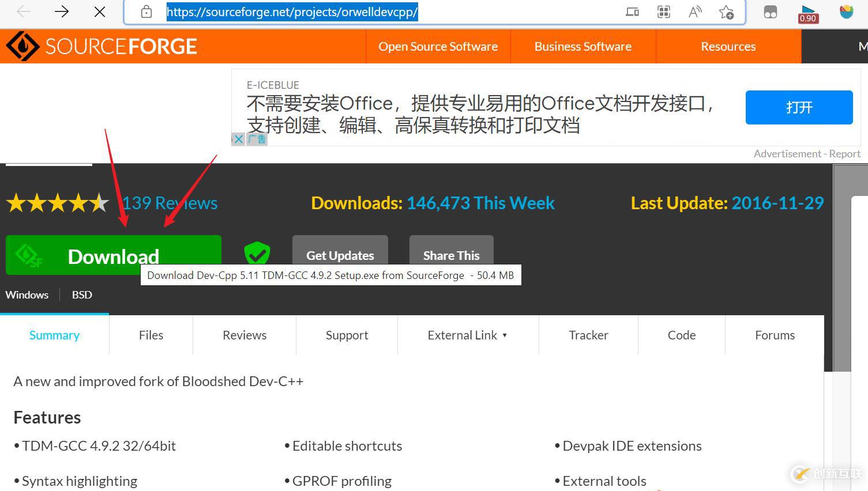Switch to the Summary tab
The height and width of the screenshot is (491, 868).
tap(54, 335)
